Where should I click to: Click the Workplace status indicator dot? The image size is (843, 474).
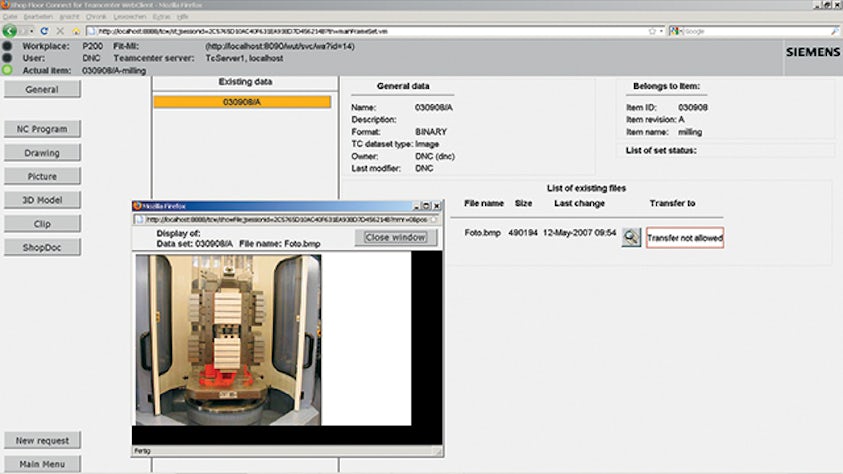click(7, 46)
